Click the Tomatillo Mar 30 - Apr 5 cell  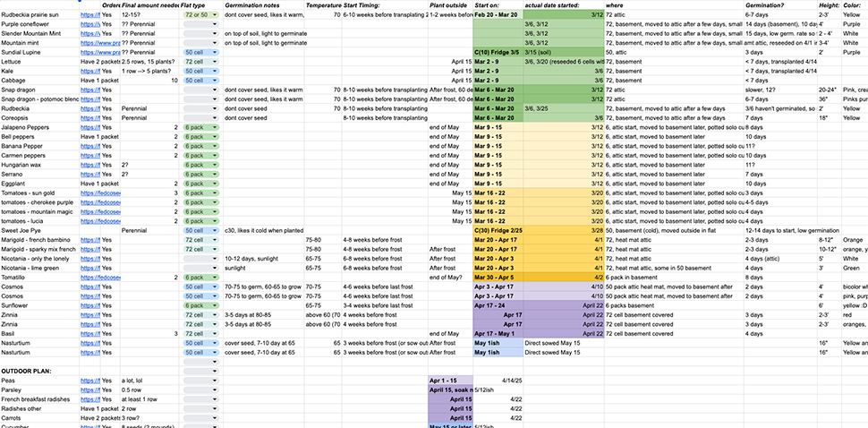[x=497, y=278]
